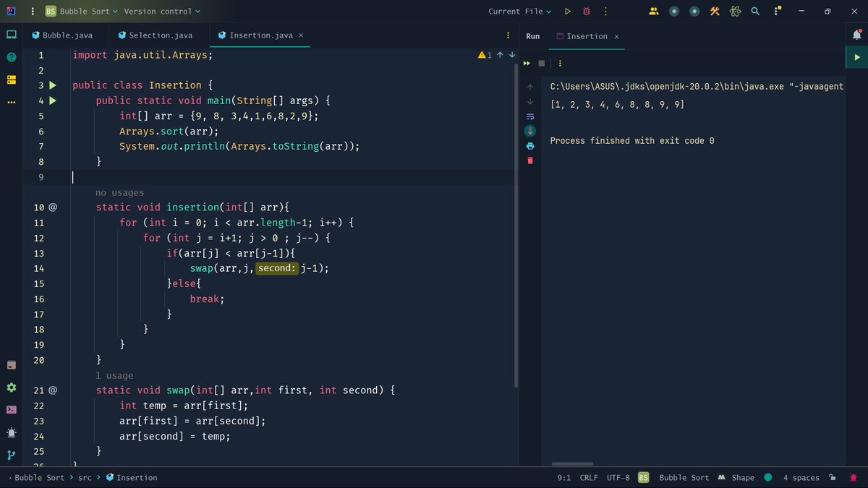
Task: Open IDE settings dots with orange badge
Action: pos(775,11)
